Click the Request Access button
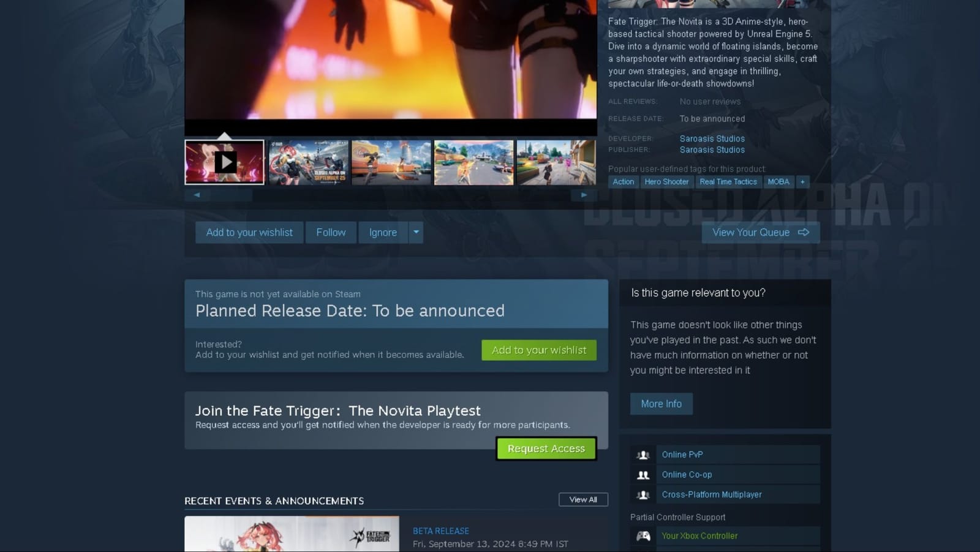Viewport: 980px width, 552px height. point(546,448)
